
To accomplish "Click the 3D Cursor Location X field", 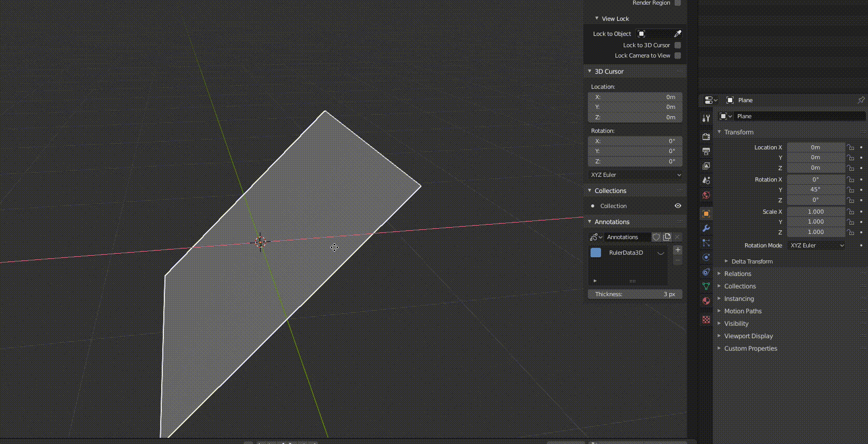I will pyautogui.click(x=635, y=97).
